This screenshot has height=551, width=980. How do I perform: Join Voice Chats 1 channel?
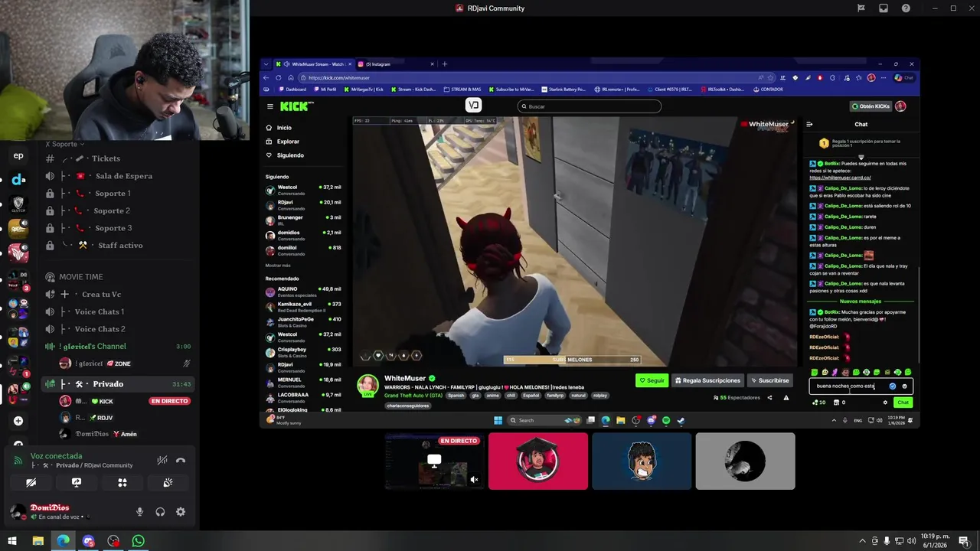119,311
